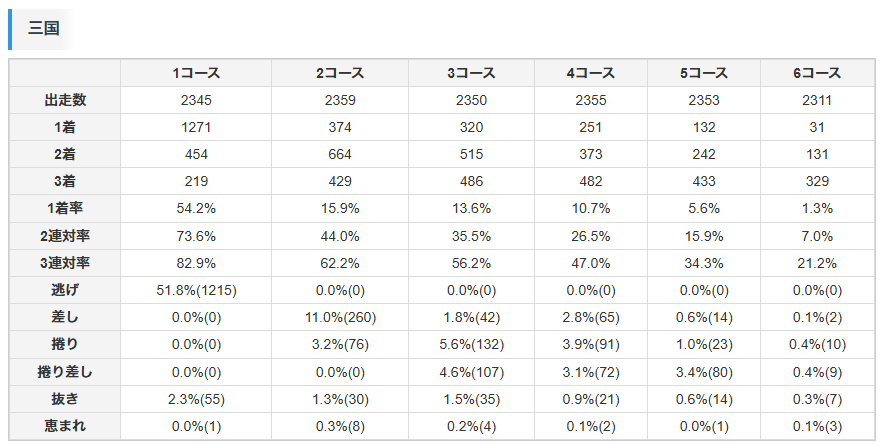The height and width of the screenshot is (444, 880).
Task: Select the 5コース column header
Action: pyautogui.click(x=704, y=73)
